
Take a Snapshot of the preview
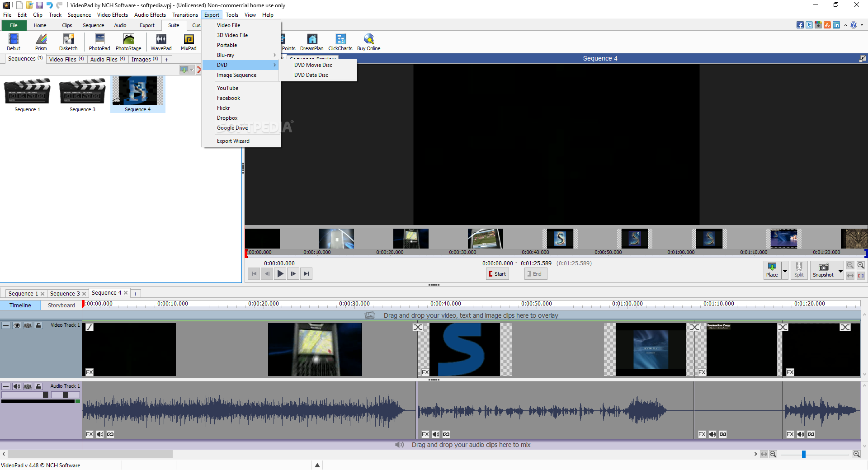(x=823, y=270)
